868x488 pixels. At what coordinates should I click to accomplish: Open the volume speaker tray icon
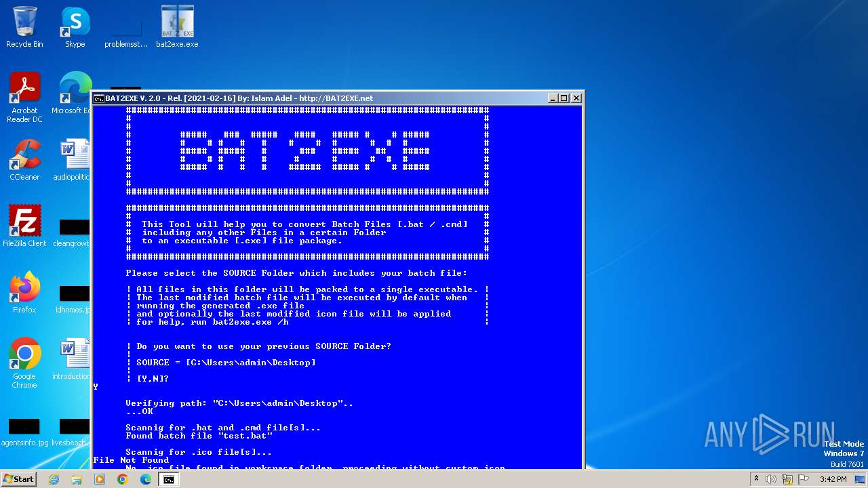(x=771, y=479)
